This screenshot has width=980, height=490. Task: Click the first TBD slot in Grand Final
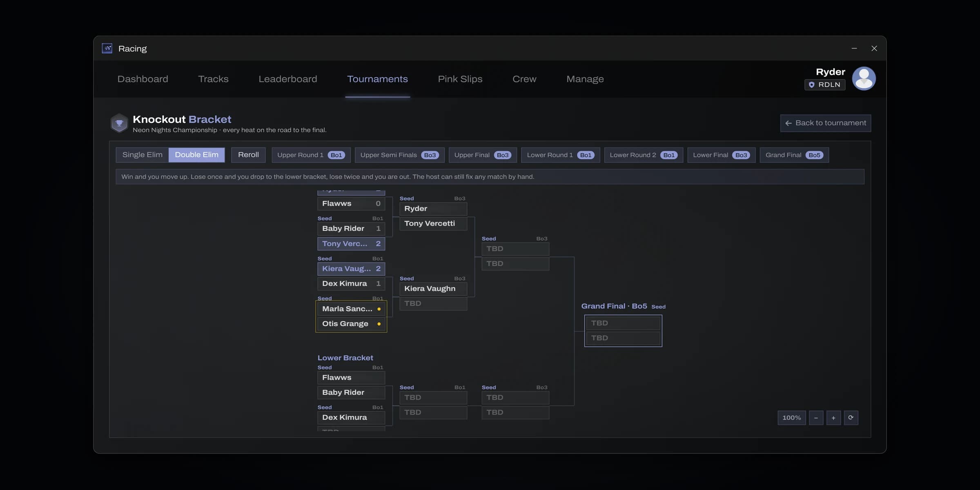pos(623,323)
